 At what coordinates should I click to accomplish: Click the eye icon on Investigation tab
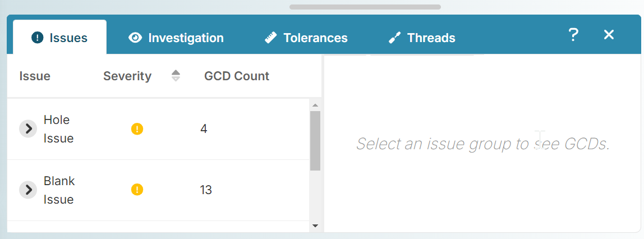pyautogui.click(x=135, y=38)
